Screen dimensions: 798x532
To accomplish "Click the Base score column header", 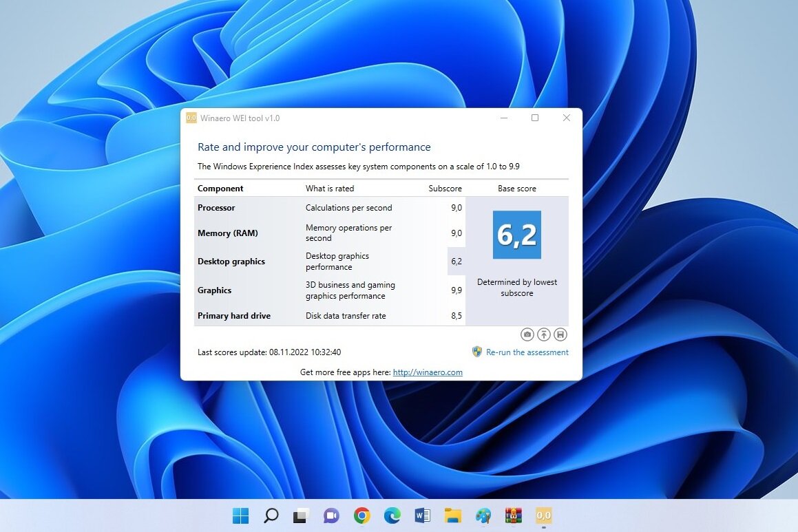I will click(x=516, y=188).
